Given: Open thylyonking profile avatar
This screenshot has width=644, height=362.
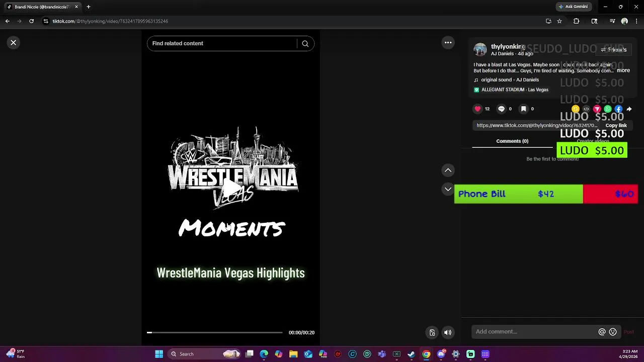Looking at the screenshot, I should (x=480, y=49).
